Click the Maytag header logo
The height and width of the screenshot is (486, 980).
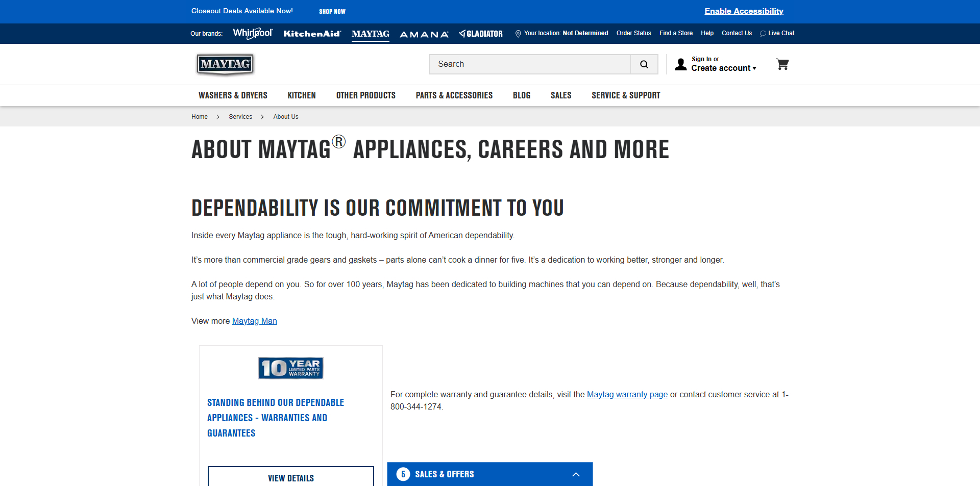225,64
